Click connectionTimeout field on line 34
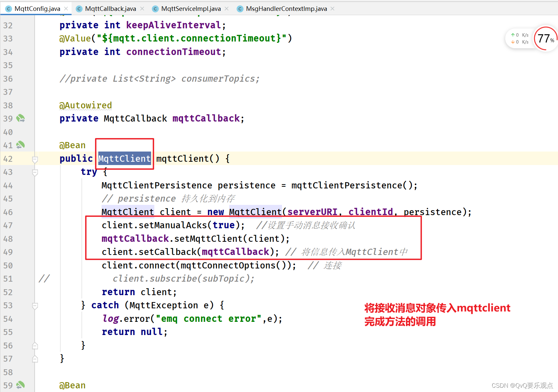The height and width of the screenshot is (392, 558). pyautogui.click(x=173, y=52)
